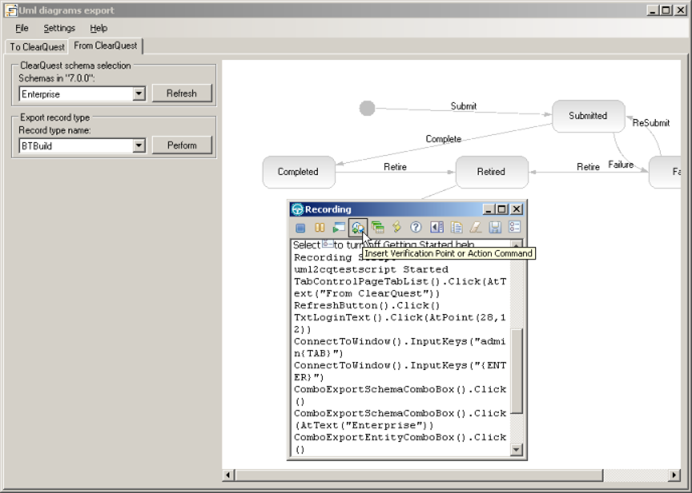This screenshot has height=493, width=692.
Task: Click the uml2cqtestscript Started line
Action: 371,269
